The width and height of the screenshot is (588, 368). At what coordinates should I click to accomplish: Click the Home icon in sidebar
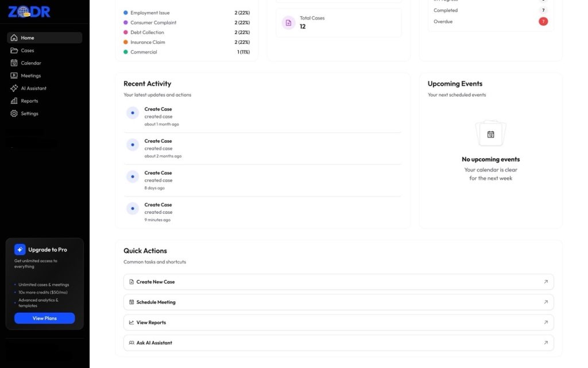pos(14,38)
